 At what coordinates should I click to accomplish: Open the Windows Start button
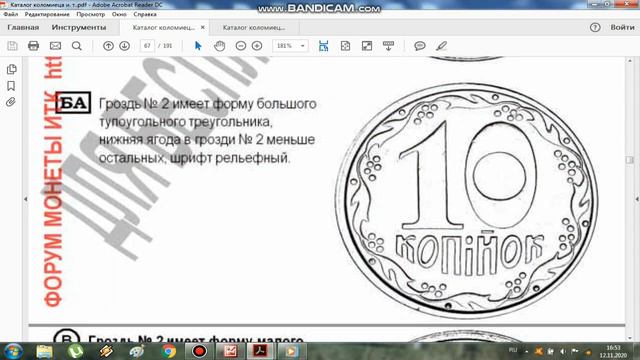point(13,351)
